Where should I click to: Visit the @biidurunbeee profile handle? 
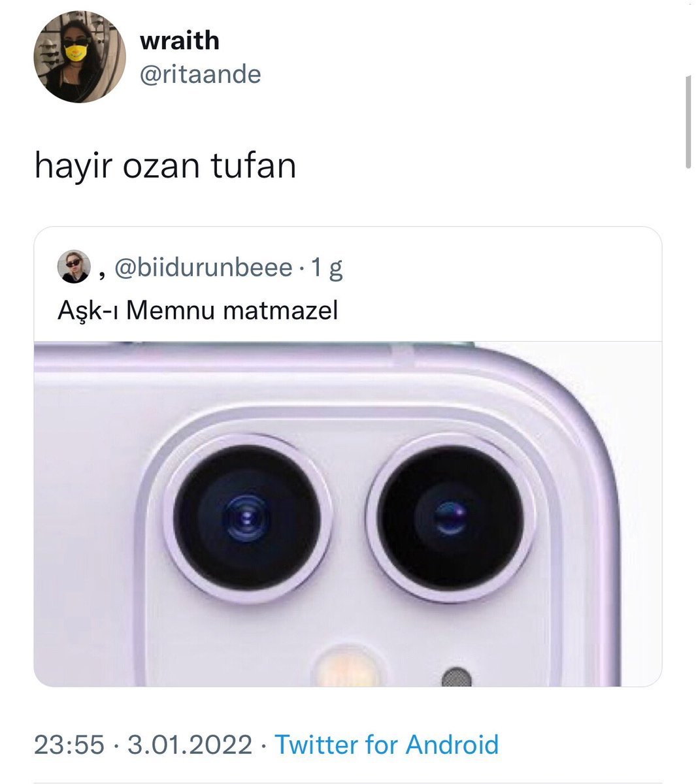point(203,267)
